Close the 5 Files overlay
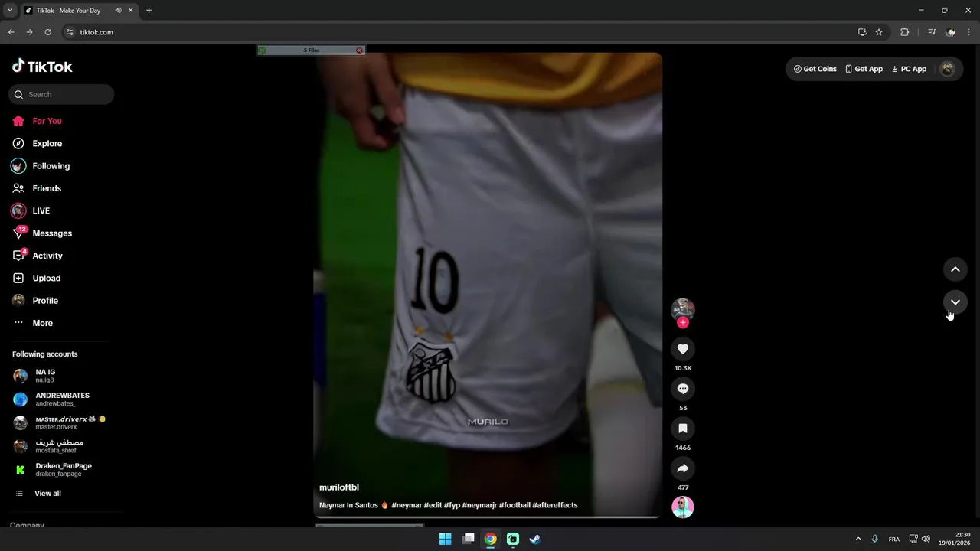The height and width of the screenshot is (551, 980). (x=359, y=51)
